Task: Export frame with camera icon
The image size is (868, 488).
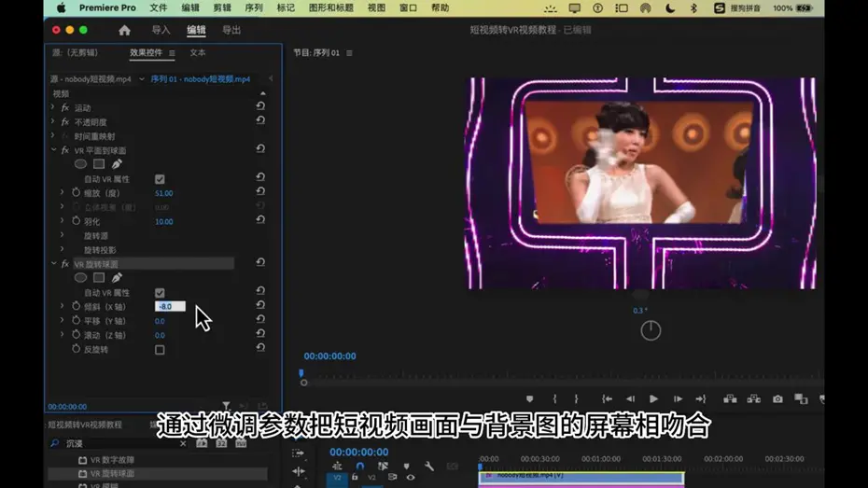Action: pyautogui.click(x=777, y=399)
